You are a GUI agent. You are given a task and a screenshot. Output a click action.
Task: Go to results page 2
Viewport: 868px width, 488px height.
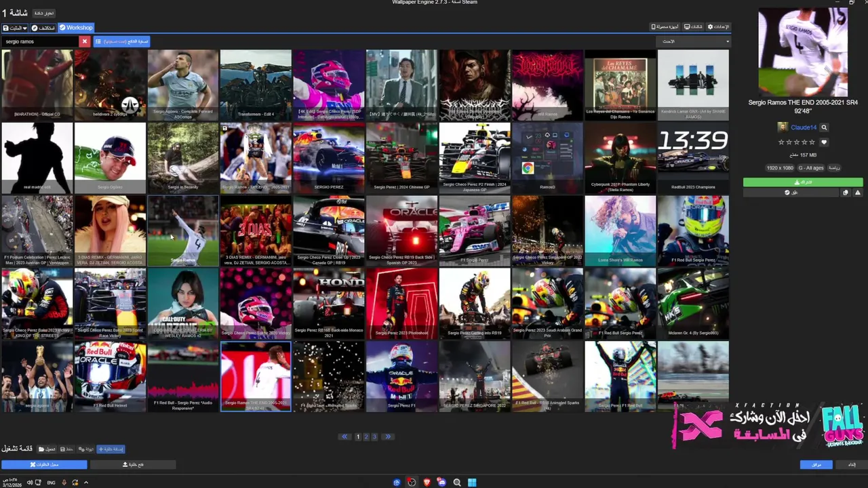366,437
